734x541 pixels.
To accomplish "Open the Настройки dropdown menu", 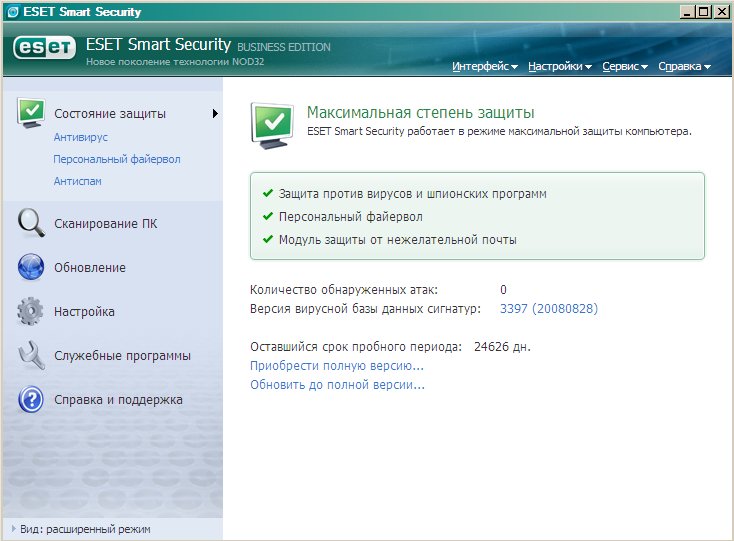I will [560, 66].
